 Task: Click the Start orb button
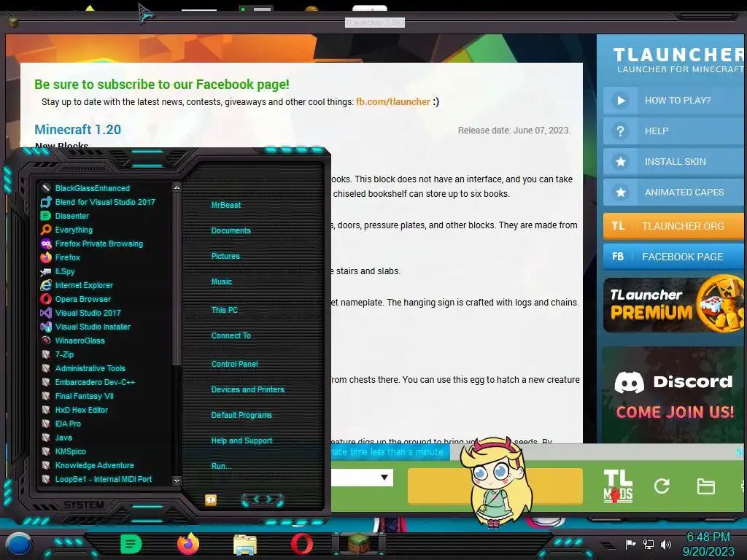[19, 544]
